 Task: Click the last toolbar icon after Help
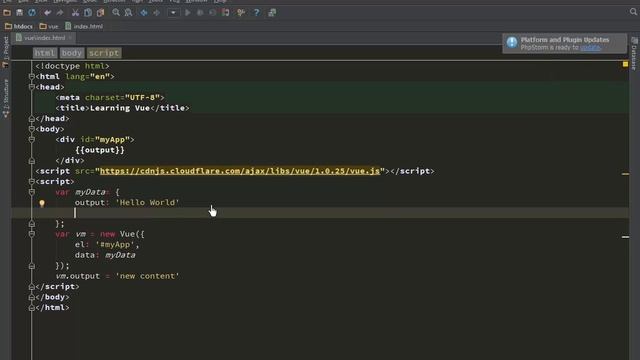272,13
